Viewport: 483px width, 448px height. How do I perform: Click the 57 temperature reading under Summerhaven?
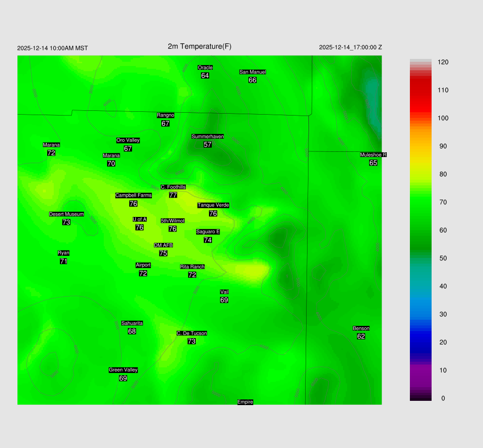coord(208,145)
